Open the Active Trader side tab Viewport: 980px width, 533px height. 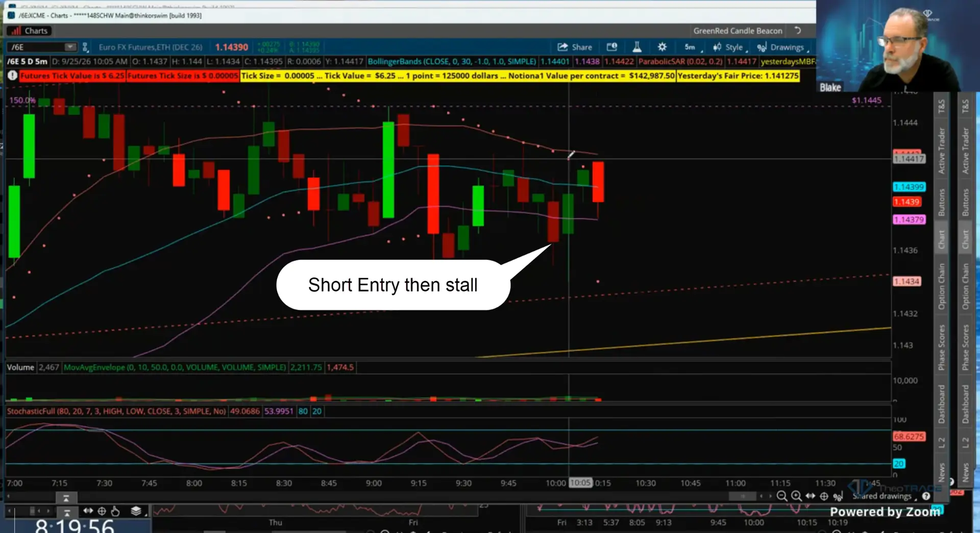(942, 150)
